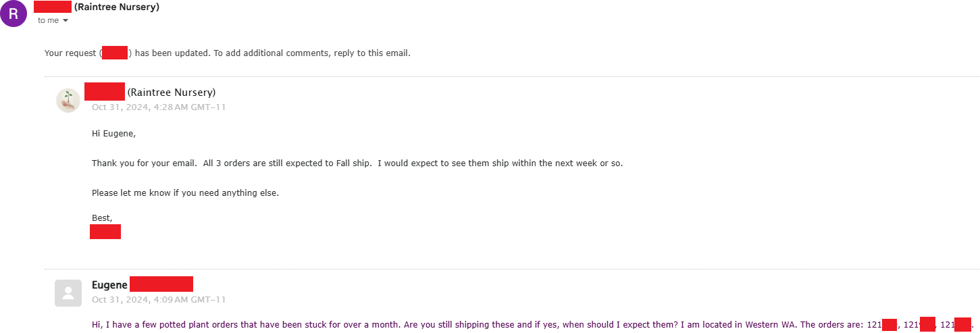Screen dimensions: 980x333
Task: Click Eugene's gray placeholder profile avatar
Action: pos(68,293)
